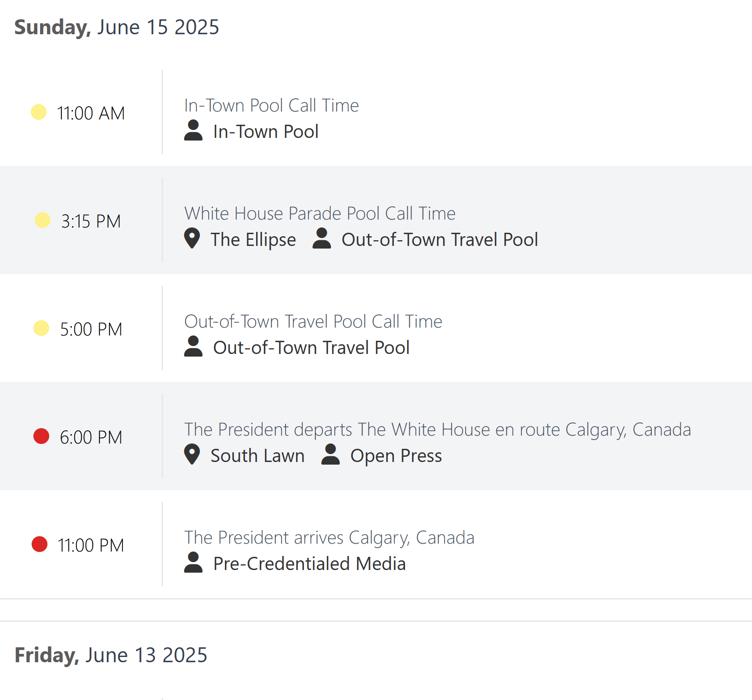Screen dimensions: 752x700
Task: Open the Out-of-Town Travel Pool Call Time event
Action: (313, 321)
